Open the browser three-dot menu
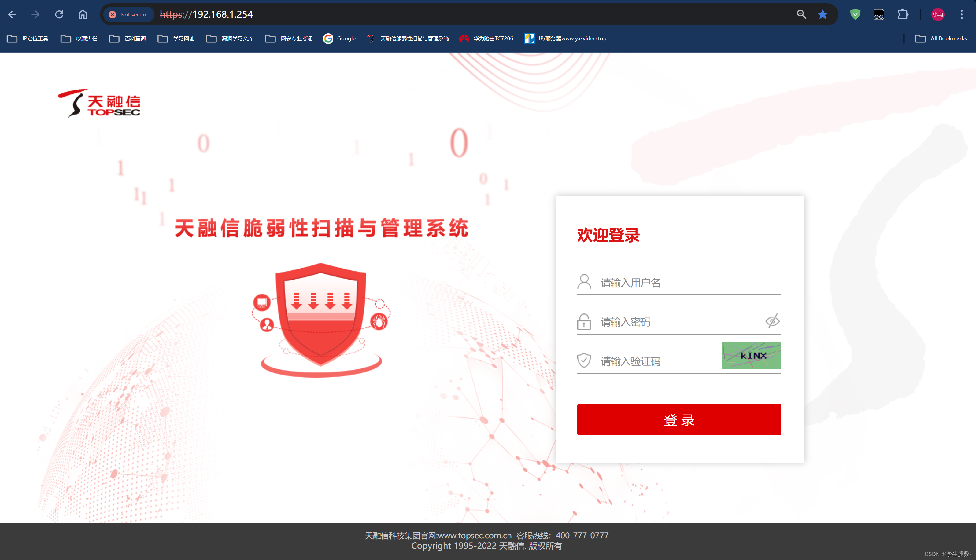 tap(961, 15)
